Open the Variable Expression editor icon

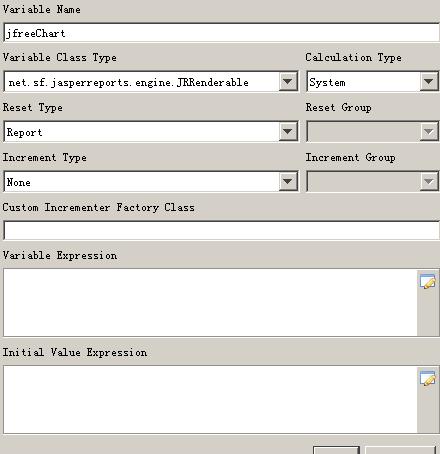(428, 281)
